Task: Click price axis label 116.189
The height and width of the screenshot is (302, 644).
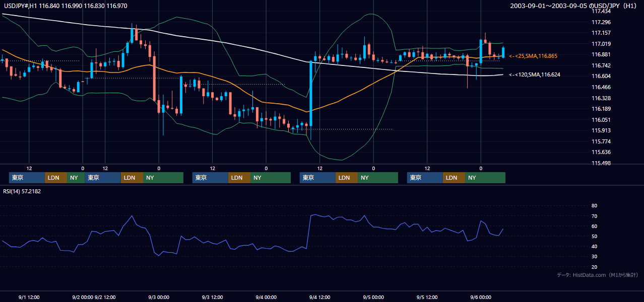Action: click(601, 109)
